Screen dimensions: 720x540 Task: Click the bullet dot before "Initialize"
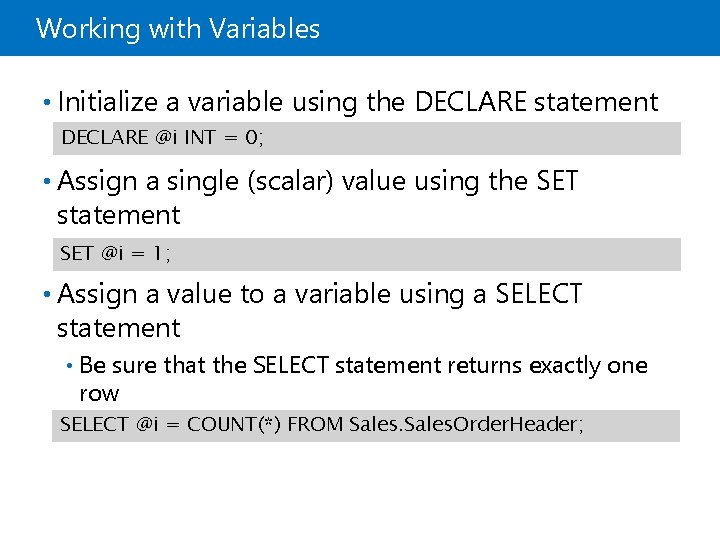click(x=47, y=102)
